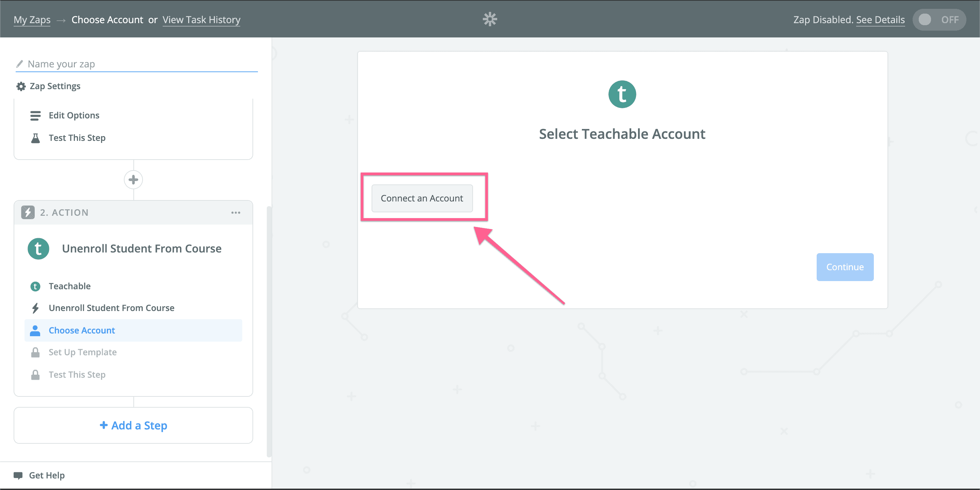980x490 pixels.
Task: Click Unenroll Student From Course heading
Action: (142, 249)
